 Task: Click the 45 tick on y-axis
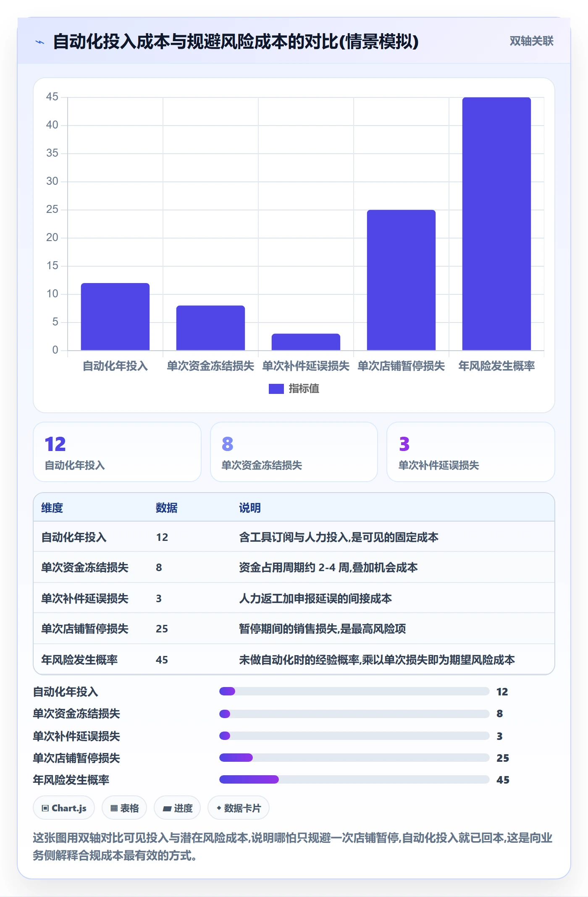pyautogui.click(x=52, y=97)
